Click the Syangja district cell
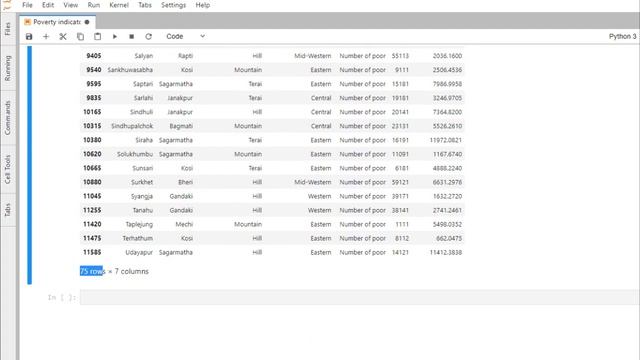 [142, 196]
